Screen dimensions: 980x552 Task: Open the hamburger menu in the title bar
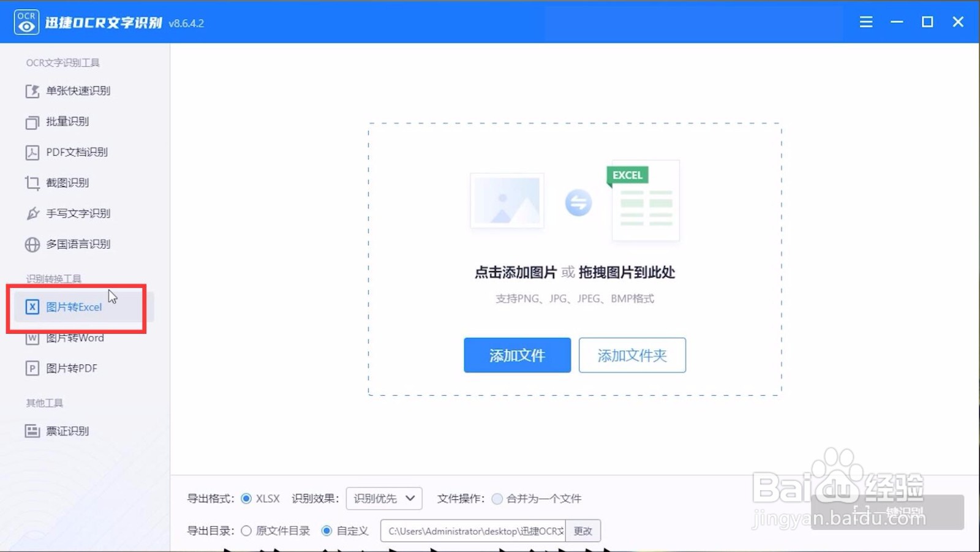click(x=865, y=21)
